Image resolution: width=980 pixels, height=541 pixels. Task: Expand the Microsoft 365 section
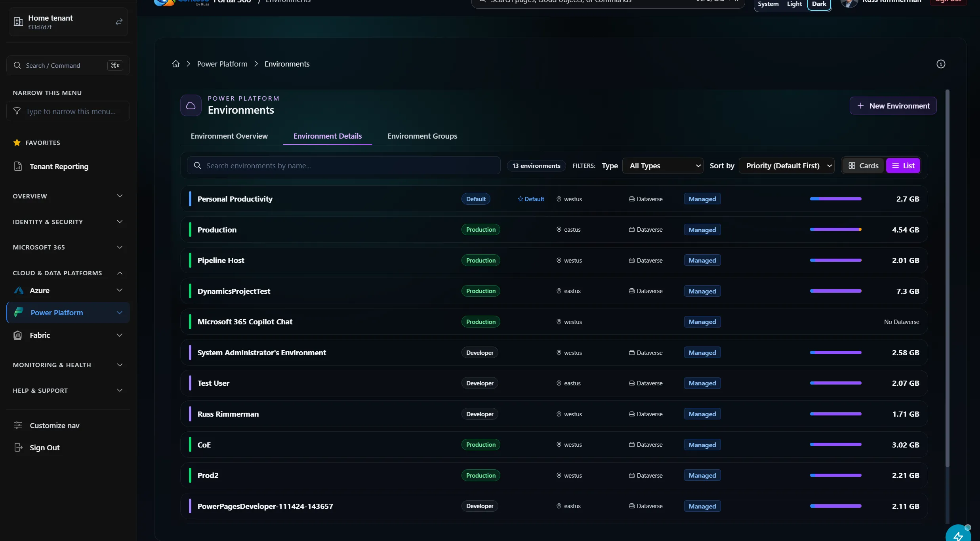(68, 247)
